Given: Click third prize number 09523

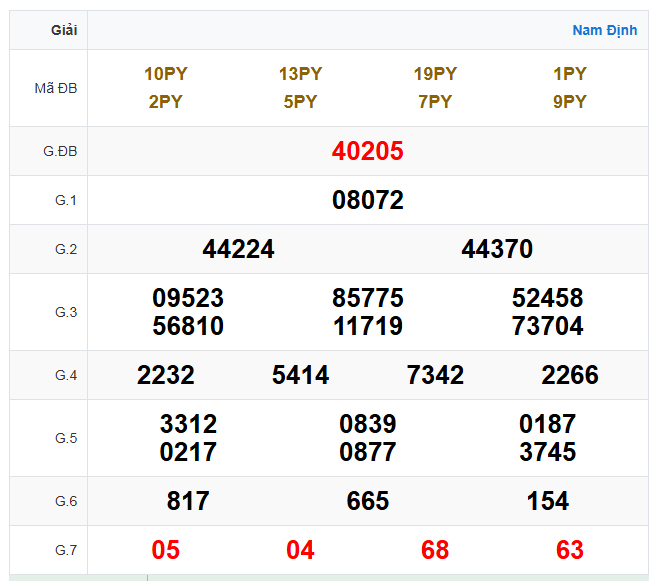Looking at the screenshot, I should (x=188, y=298).
